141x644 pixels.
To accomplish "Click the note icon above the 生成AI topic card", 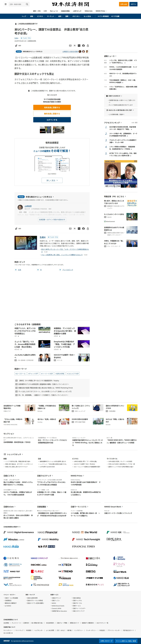I will click(75, 228).
